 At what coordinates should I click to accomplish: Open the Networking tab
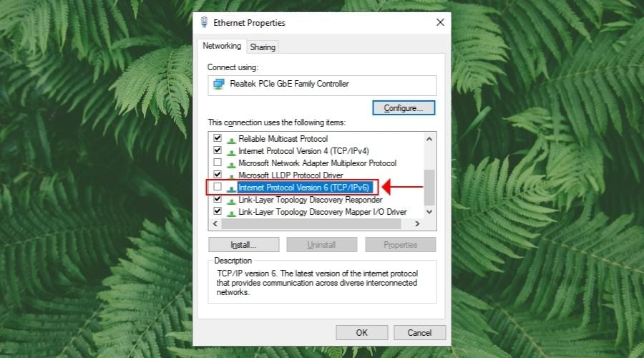[222, 46]
